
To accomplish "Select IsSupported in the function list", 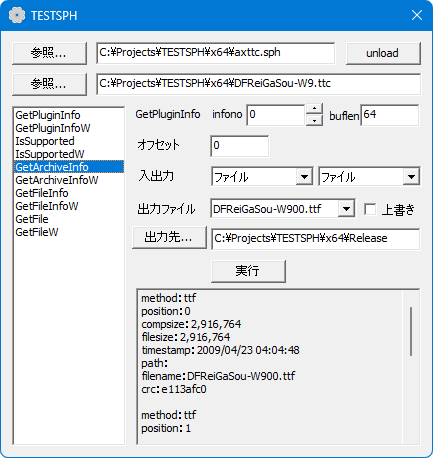I will 45,141.
